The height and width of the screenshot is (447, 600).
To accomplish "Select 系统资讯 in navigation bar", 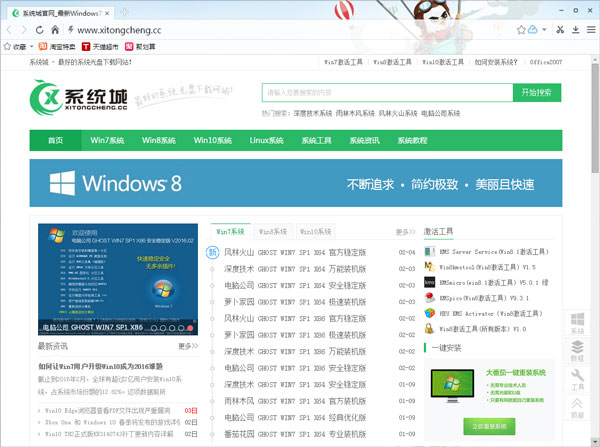I will coord(364,140).
